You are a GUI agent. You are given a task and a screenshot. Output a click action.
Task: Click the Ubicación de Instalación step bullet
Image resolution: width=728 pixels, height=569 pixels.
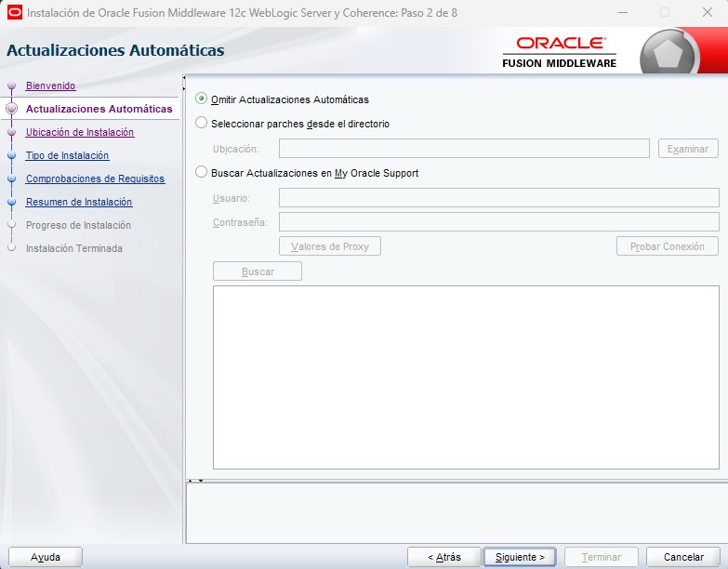(x=12, y=132)
